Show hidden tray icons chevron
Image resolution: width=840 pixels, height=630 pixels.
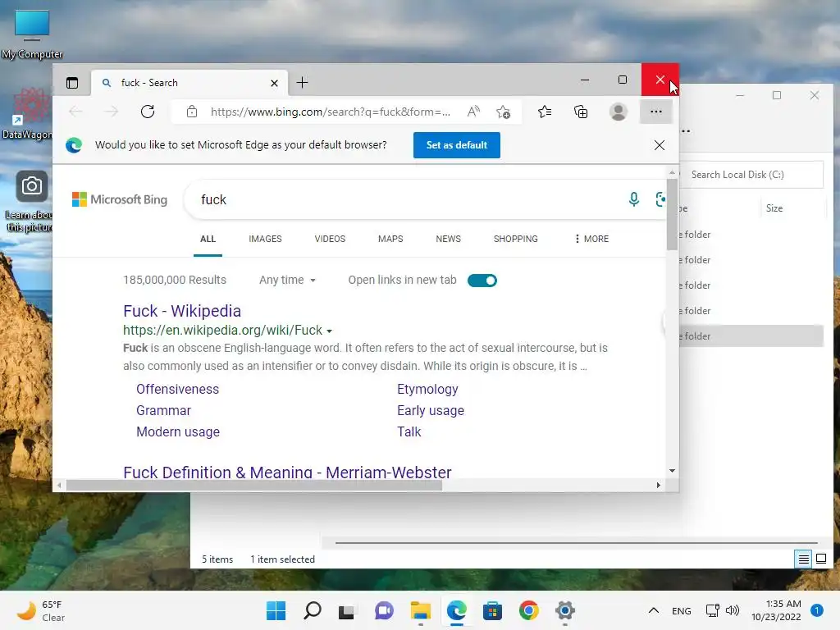coord(654,610)
